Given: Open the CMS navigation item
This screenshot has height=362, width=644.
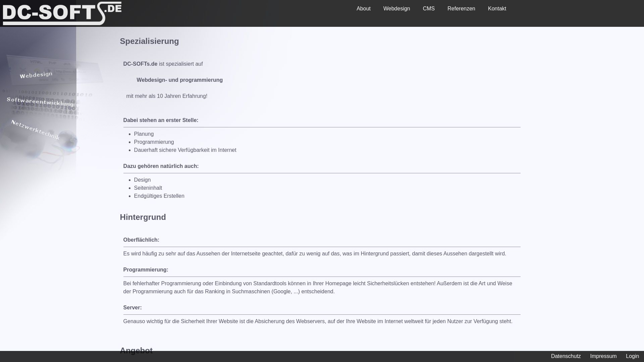Looking at the screenshot, I should [x=428, y=9].
